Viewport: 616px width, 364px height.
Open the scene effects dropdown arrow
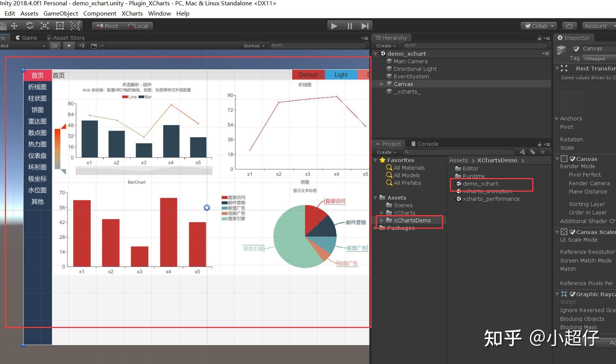[102, 46]
